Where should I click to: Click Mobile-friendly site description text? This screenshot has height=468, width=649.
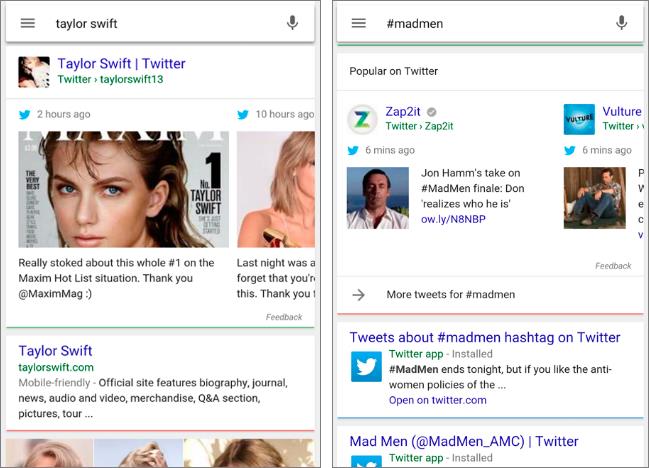(153, 398)
